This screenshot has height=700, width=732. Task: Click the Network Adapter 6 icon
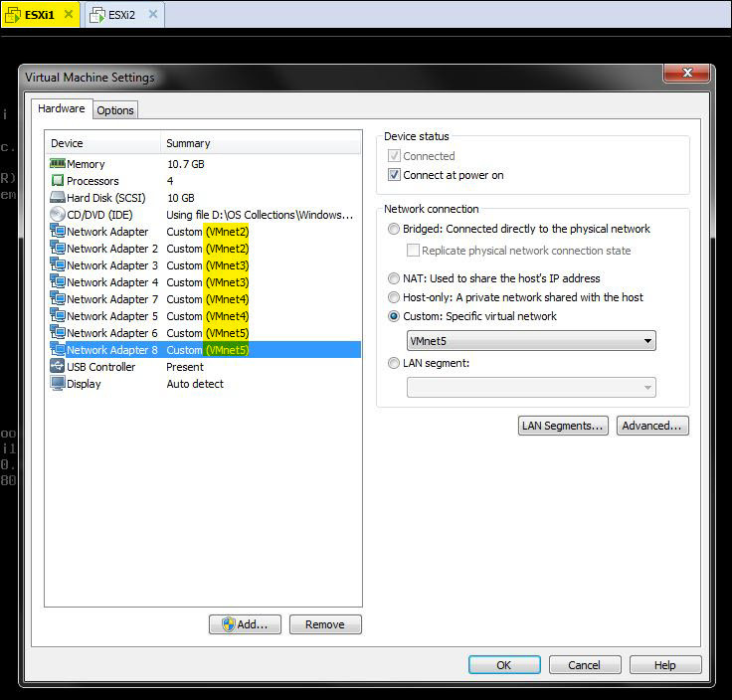58,332
